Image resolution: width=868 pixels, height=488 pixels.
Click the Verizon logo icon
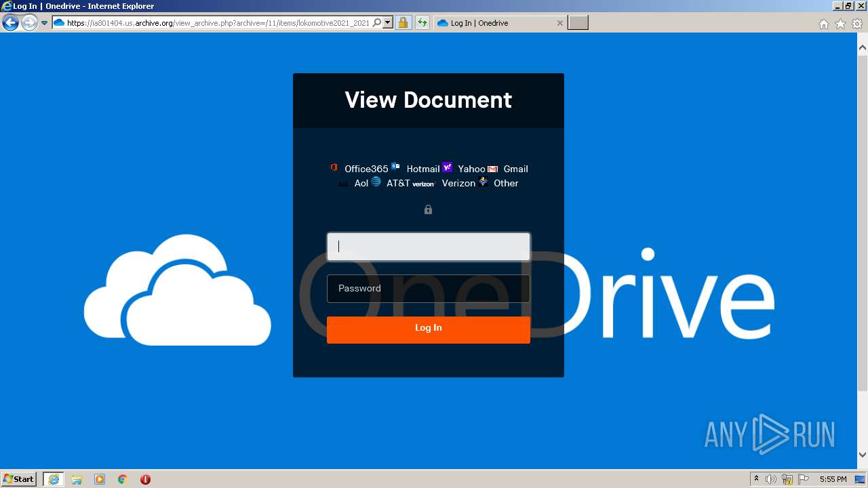point(423,184)
